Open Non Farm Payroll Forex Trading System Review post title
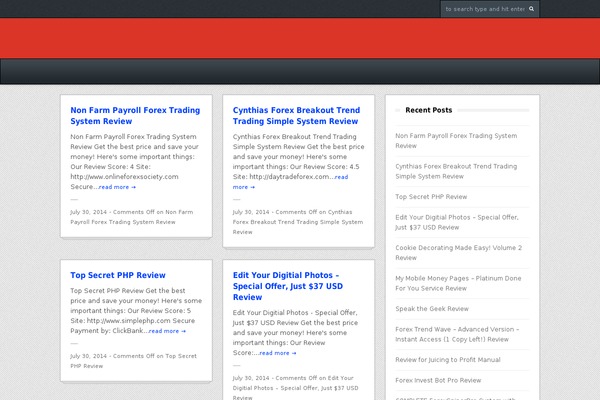The width and height of the screenshot is (600, 400). [135, 116]
